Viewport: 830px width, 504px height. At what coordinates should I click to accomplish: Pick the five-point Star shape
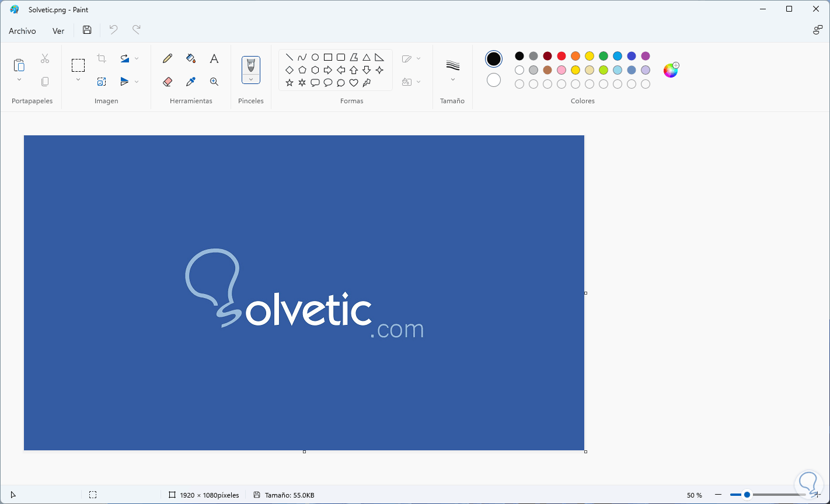290,83
